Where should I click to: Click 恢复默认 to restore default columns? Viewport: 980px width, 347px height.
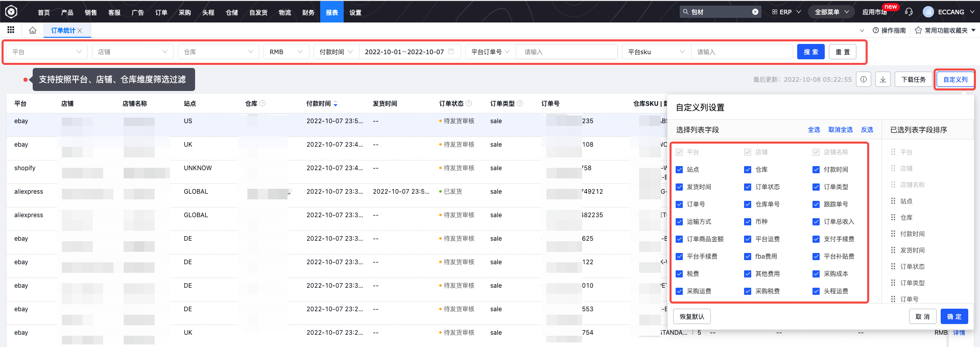tap(691, 316)
